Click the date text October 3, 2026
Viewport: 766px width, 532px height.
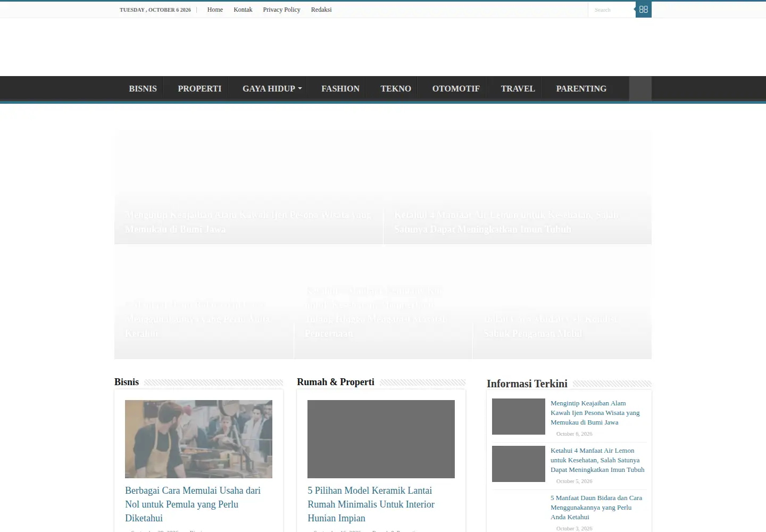click(x=574, y=529)
